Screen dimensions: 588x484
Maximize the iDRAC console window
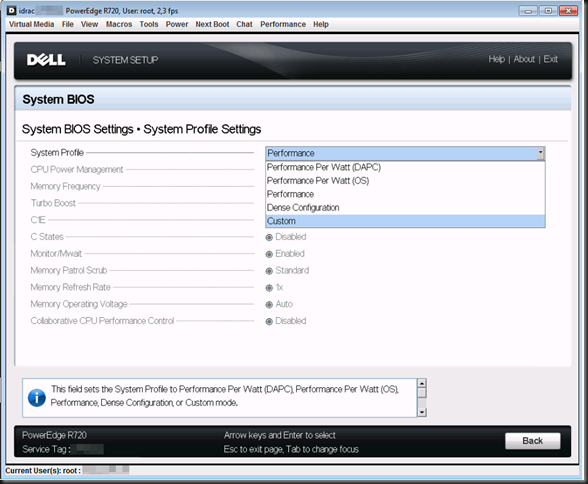(x=548, y=11)
